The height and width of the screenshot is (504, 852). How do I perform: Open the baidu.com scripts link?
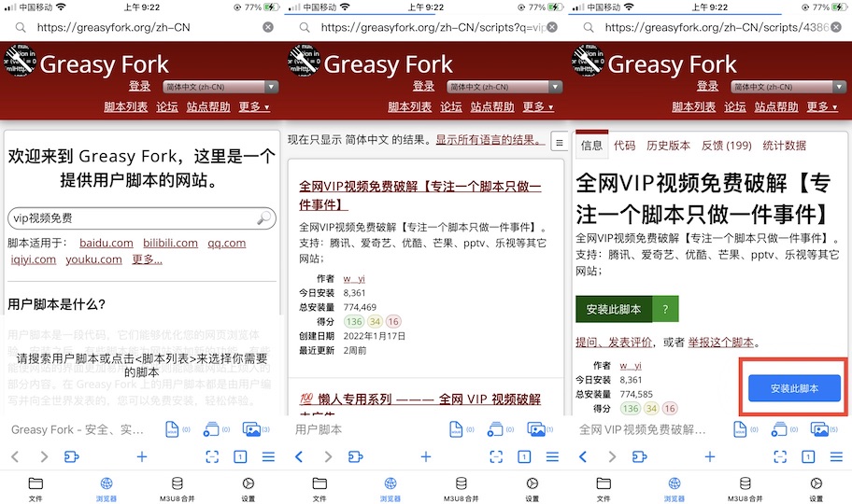[106, 243]
